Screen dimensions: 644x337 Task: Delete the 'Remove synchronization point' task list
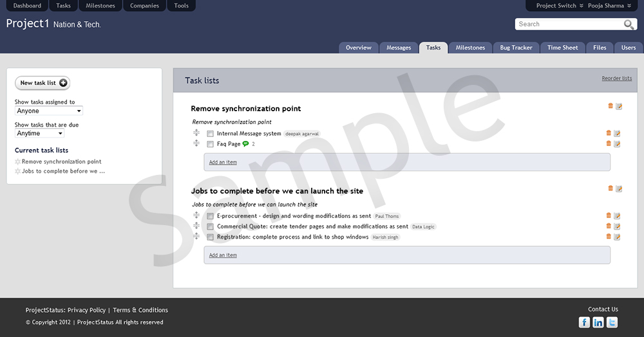[x=610, y=105]
